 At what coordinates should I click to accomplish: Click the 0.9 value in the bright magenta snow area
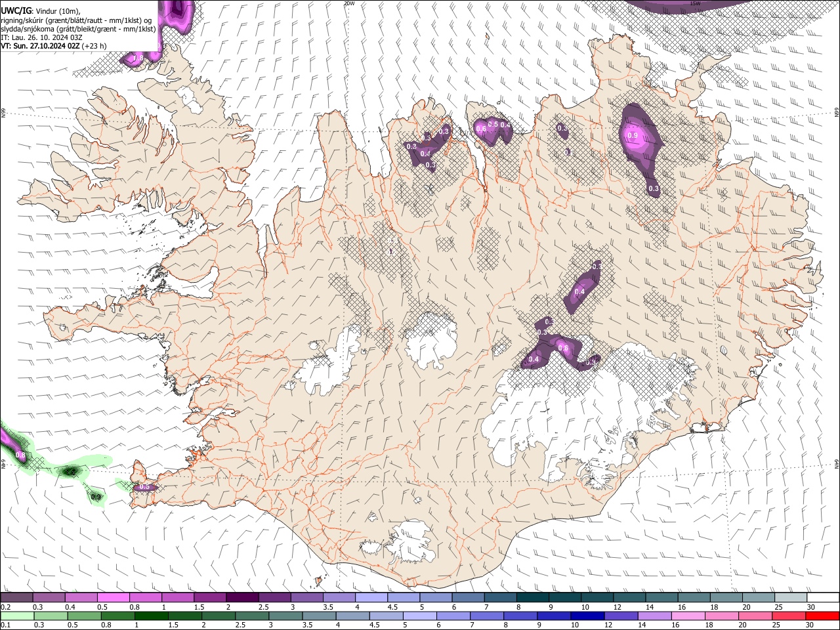633,135
